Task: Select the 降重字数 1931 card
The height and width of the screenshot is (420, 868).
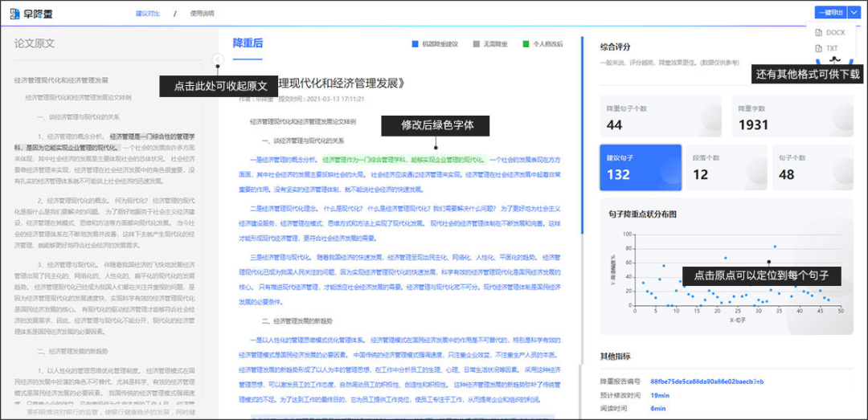Action: pyautogui.click(x=792, y=116)
